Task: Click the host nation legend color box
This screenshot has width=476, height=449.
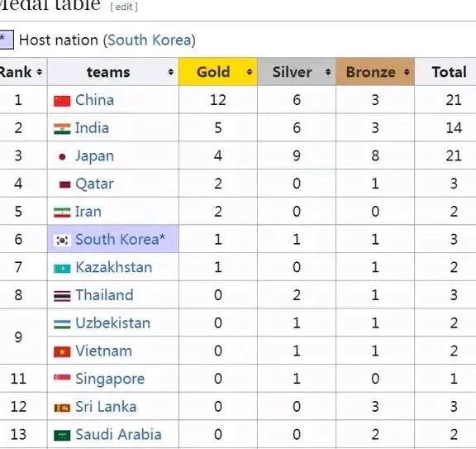Action: (7, 40)
